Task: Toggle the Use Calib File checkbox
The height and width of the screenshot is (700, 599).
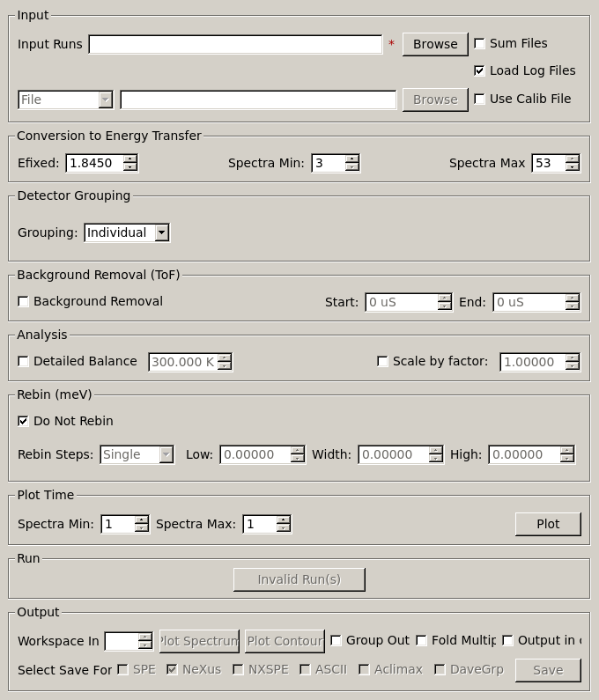Action: [x=480, y=99]
